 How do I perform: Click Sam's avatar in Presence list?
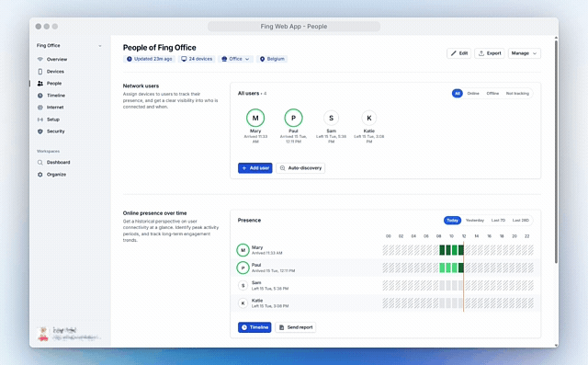point(243,286)
